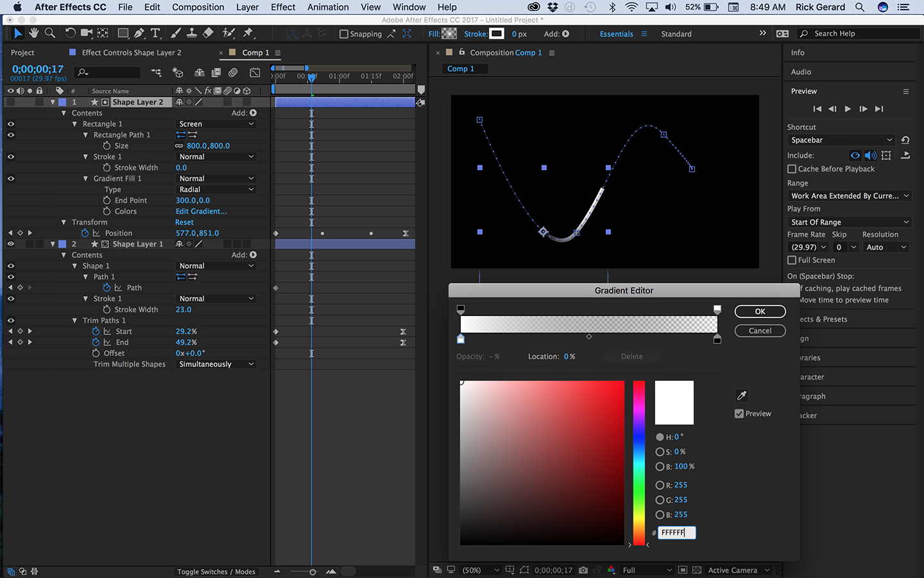Screen dimensions: 924x578
Task: Reset Shape Layer 2 Transform
Action: coord(184,222)
